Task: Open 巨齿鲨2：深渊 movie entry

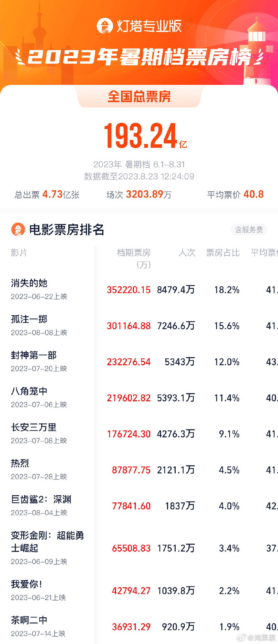Action: tap(41, 499)
